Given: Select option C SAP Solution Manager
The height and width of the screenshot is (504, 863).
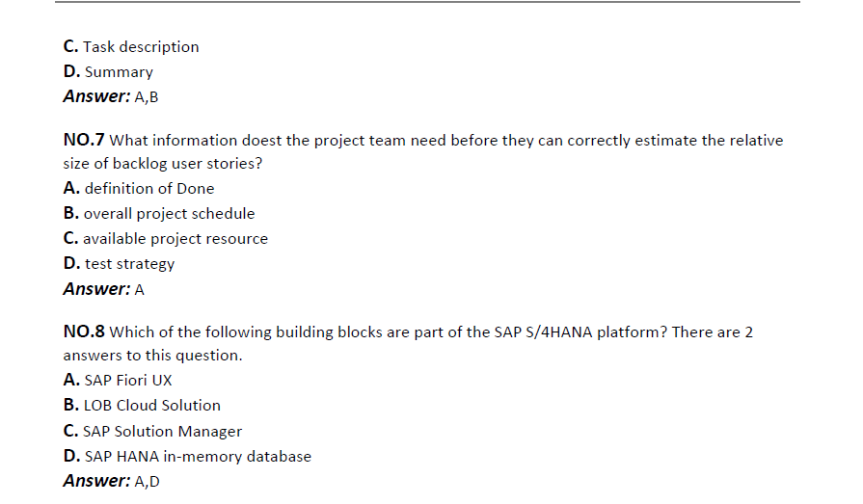Looking at the screenshot, I should click(152, 432).
